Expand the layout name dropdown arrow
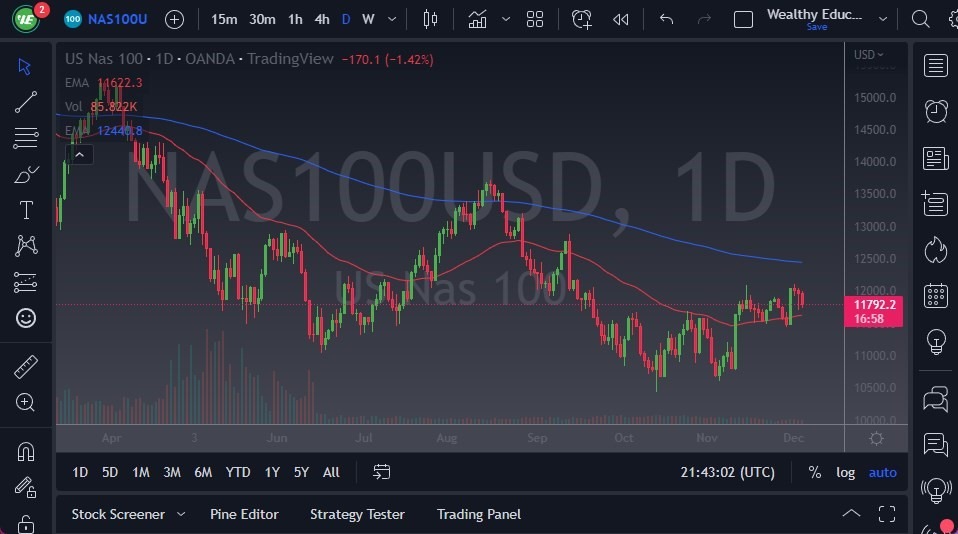The height and width of the screenshot is (534, 958). (x=883, y=20)
